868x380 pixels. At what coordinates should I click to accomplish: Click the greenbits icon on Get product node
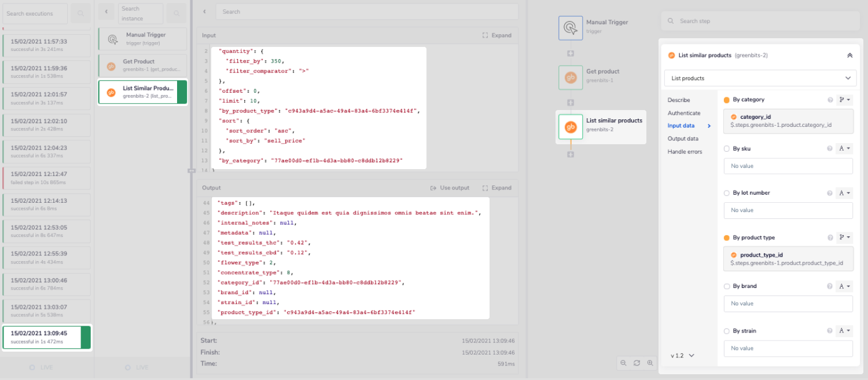pos(570,77)
